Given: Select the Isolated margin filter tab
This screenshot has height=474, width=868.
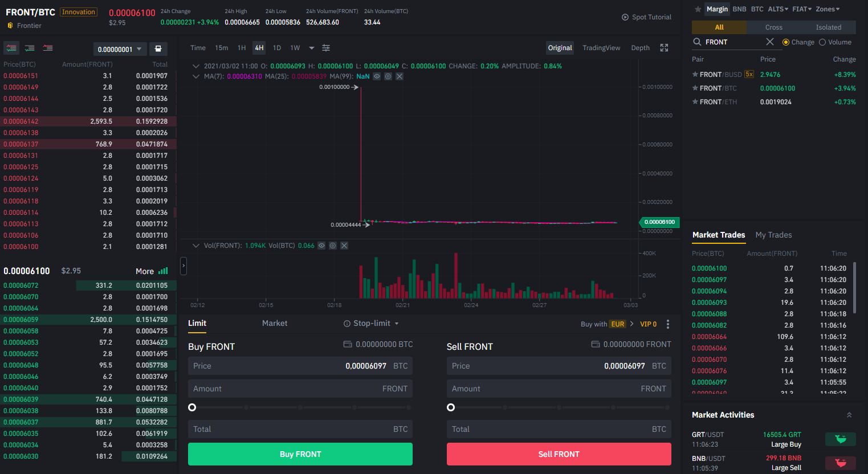Looking at the screenshot, I should click(x=828, y=27).
